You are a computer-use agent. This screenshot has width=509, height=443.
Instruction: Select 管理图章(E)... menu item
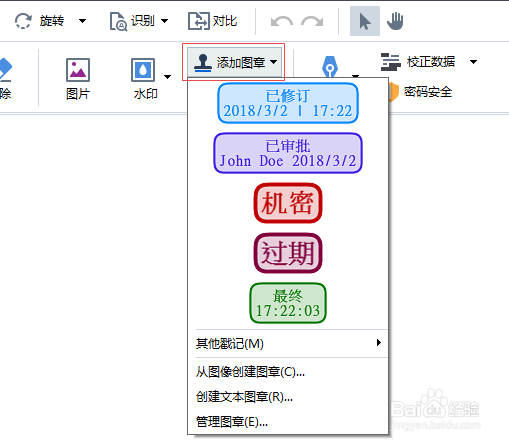[x=288, y=422]
